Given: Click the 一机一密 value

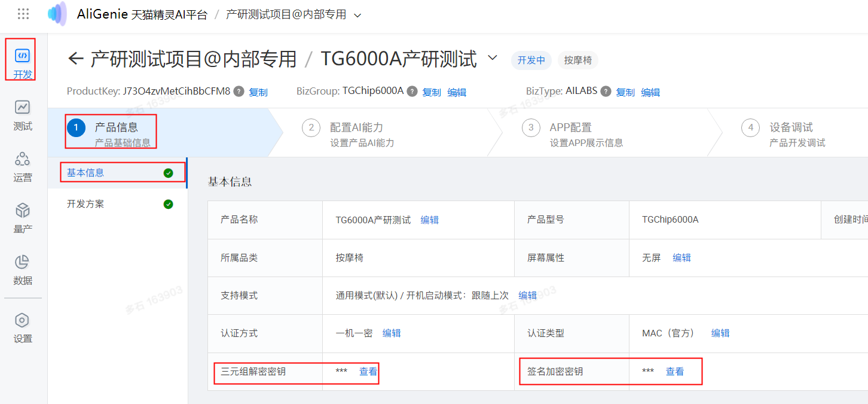Looking at the screenshot, I should (x=354, y=333).
